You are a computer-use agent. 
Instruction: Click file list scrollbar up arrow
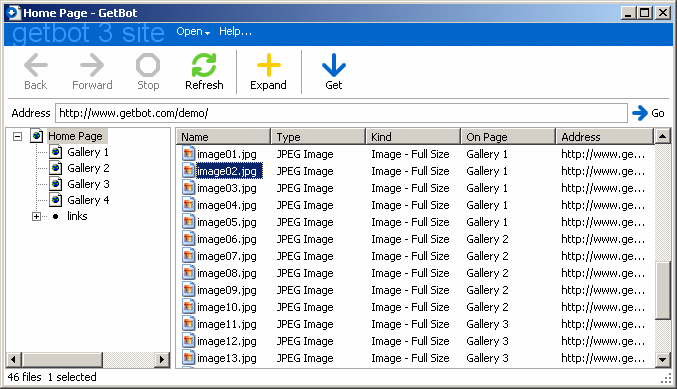click(662, 136)
